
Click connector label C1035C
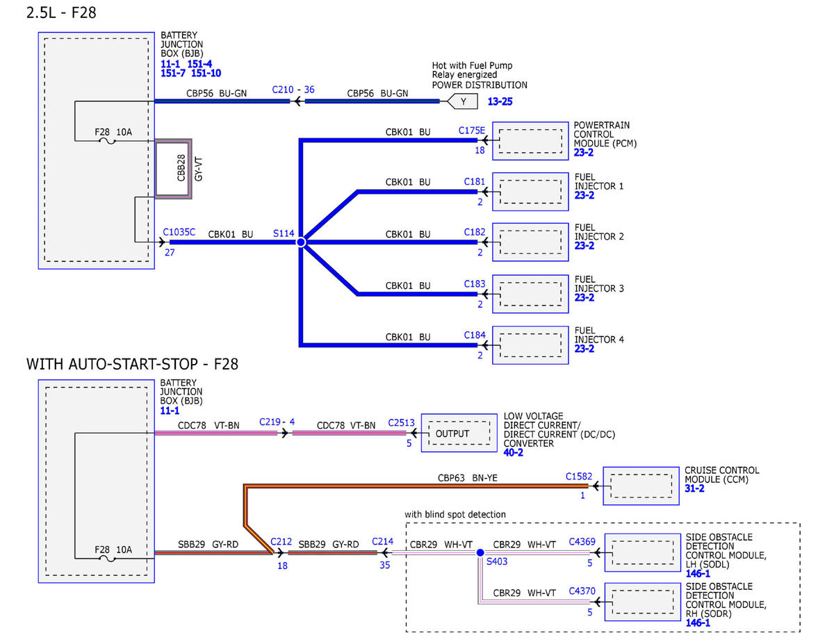tap(179, 233)
